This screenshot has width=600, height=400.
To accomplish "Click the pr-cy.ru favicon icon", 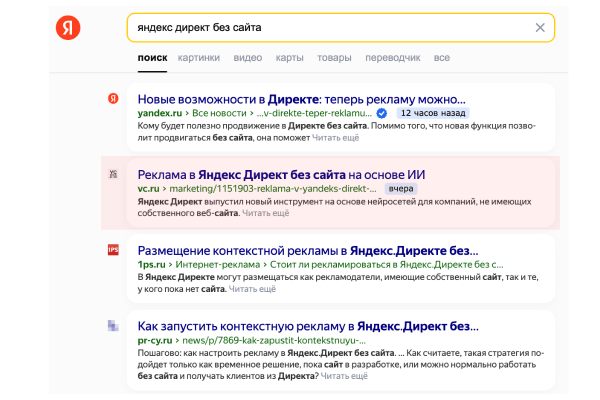I will pyautogui.click(x=113, y=325).
